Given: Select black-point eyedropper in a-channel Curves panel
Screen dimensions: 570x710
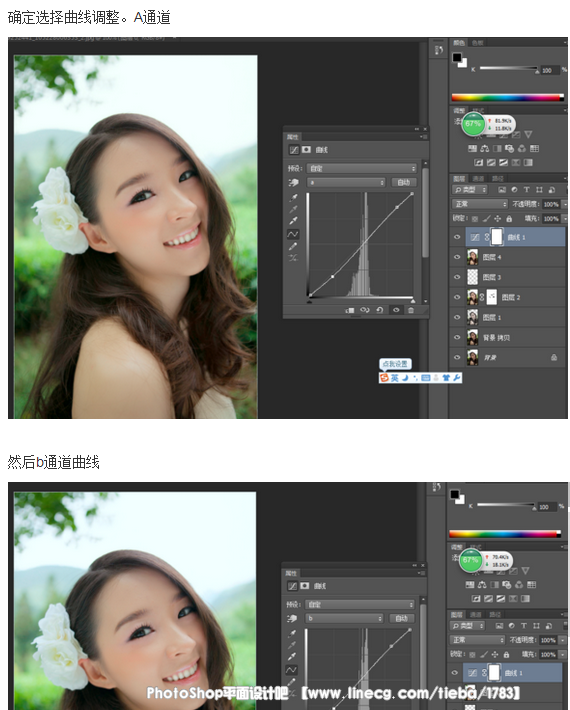Looking at the screenshot, I should (x=293, y=197).
